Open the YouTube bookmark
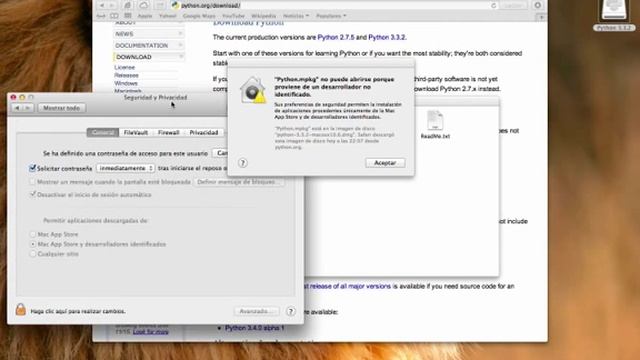This screenshot has width=640, height=360. click(x=233, y=16)
